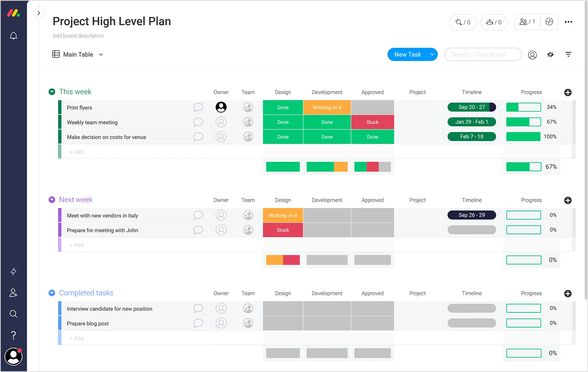The image size is (588, 372).
Task: Click Add row under Next week
Action: coord(77,245)
